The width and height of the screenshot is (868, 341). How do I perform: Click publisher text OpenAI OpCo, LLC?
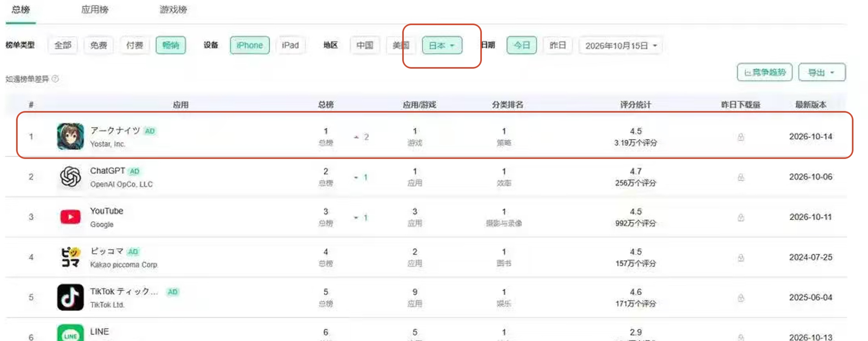tap(121, 184)
